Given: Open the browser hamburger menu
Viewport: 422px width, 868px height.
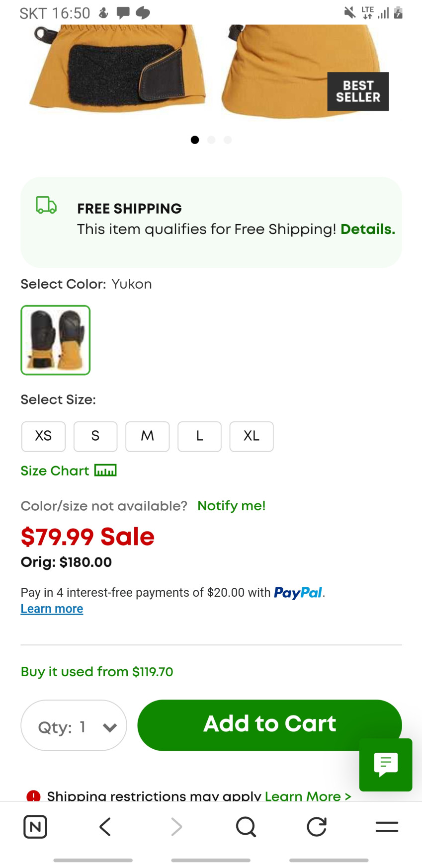Looking at the screenshot, I should click(x=387, y=827).
